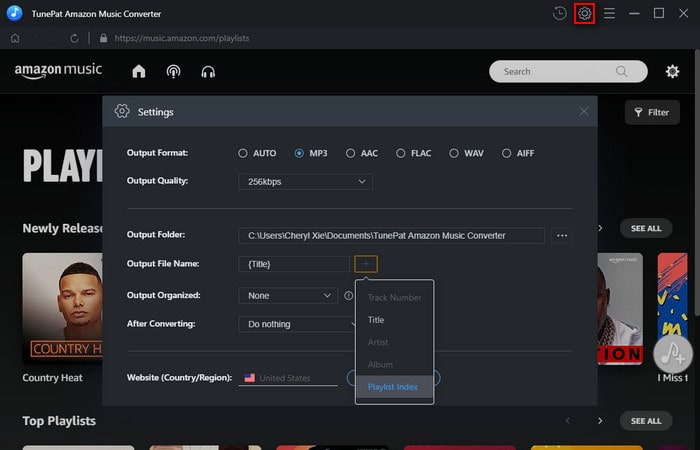Open the podcasts icon in Amazon Music
700x450 pixels.
pyautogui.click(x=173, y=72)
